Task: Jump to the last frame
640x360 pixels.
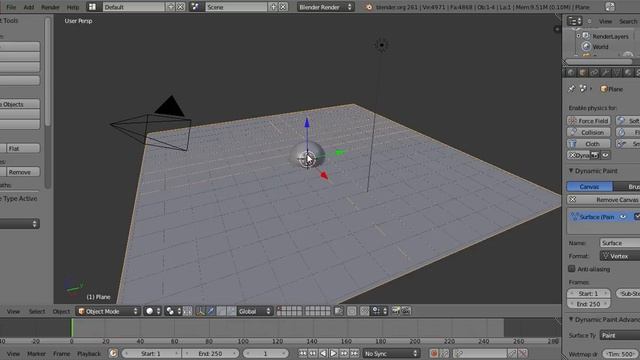Action: tap(354, 353)
